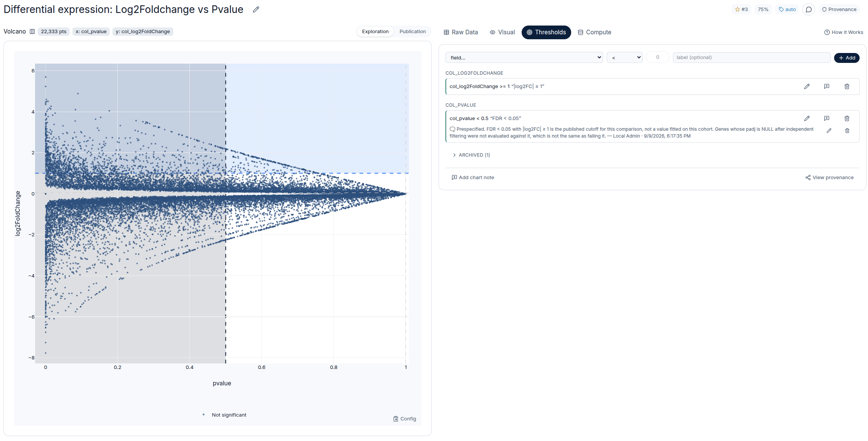The height and width of the screenshot is (441, 868).
Task: Switch to Exploration mode
Action: pos(375,32)
